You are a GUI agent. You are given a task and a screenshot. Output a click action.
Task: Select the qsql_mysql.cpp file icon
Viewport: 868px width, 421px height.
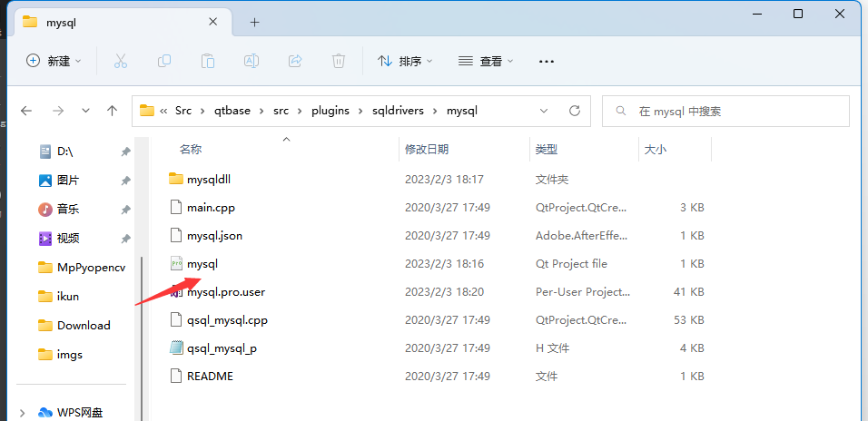[x=175, y=319]
